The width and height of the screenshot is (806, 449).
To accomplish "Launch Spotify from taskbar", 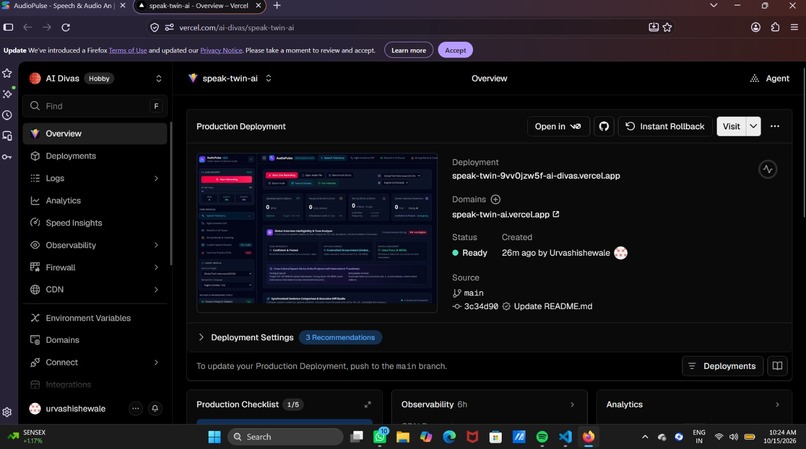I will pos(542,437).
